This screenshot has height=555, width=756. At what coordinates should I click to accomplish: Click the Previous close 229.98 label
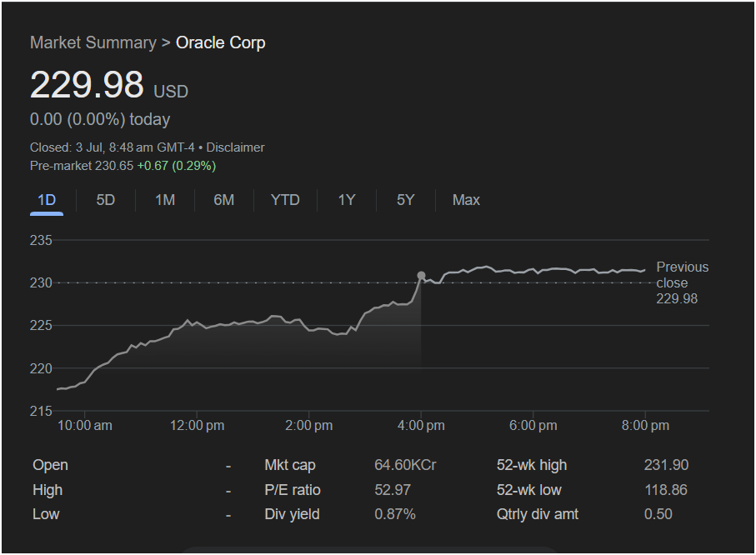coord(682,282)
